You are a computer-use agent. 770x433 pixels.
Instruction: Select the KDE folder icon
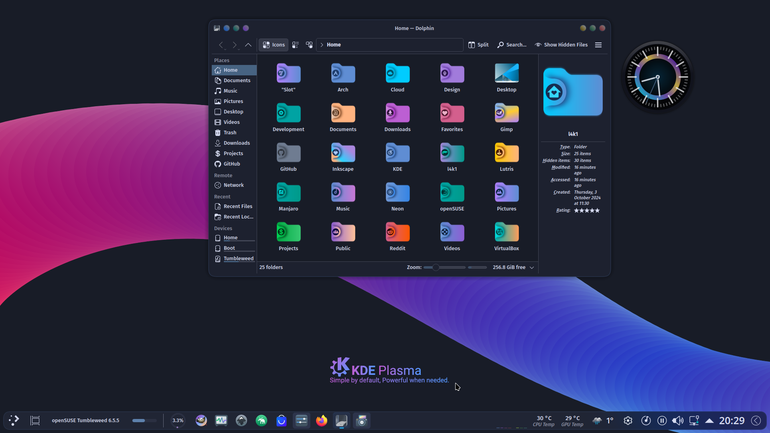pyautogui.click(x=397, y=153)
